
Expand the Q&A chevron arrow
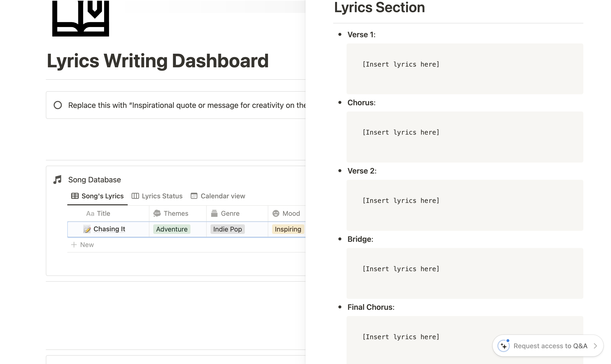click(595, 346)
